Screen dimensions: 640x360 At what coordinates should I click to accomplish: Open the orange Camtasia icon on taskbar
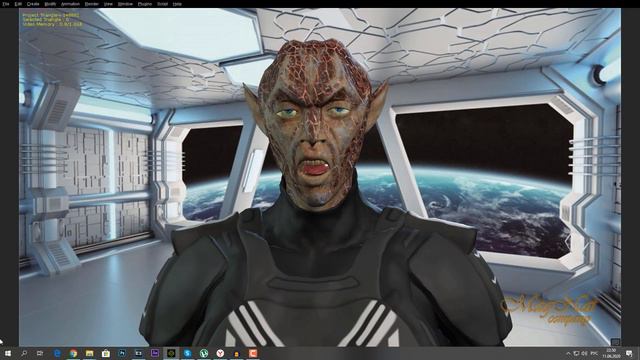(x=253, y=353)
